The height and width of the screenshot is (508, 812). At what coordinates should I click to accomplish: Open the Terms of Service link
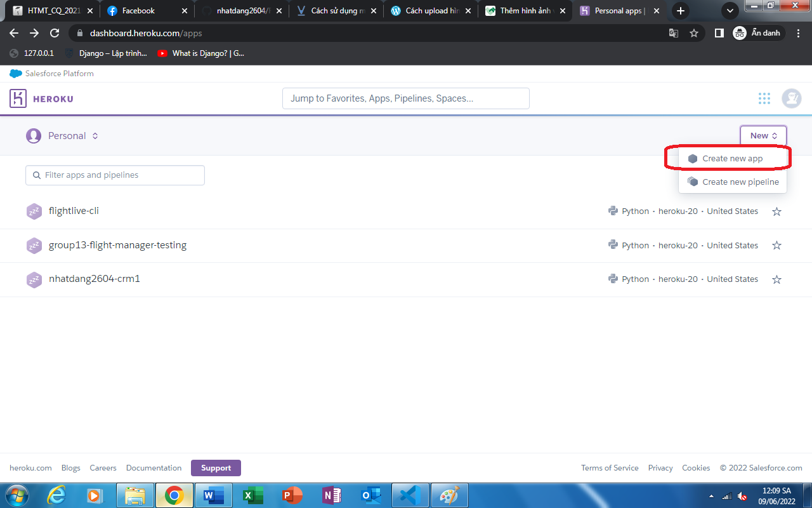[x=610, y=468]
